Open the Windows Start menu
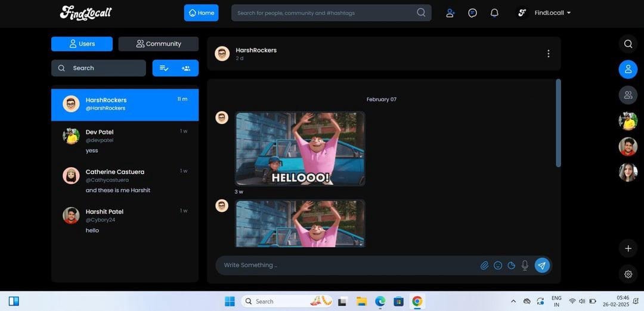Viewport: 644px width, 311px height. (230, 301)
